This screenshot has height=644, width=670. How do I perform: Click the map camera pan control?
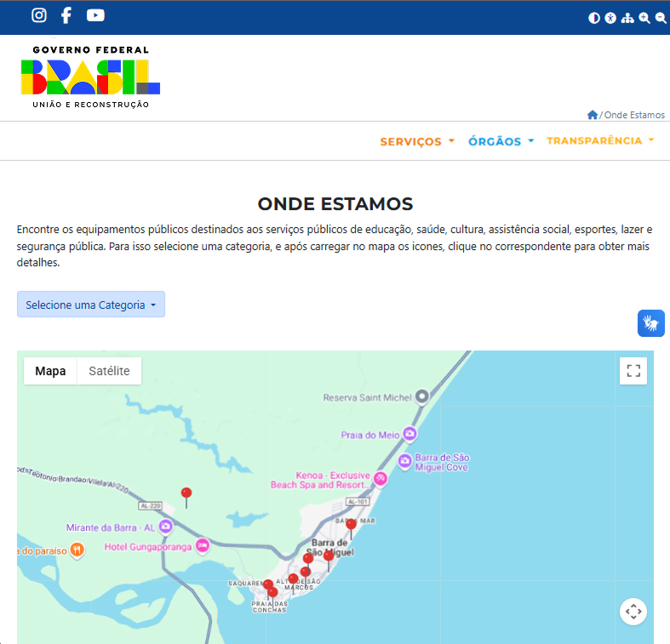pos(633,611)
